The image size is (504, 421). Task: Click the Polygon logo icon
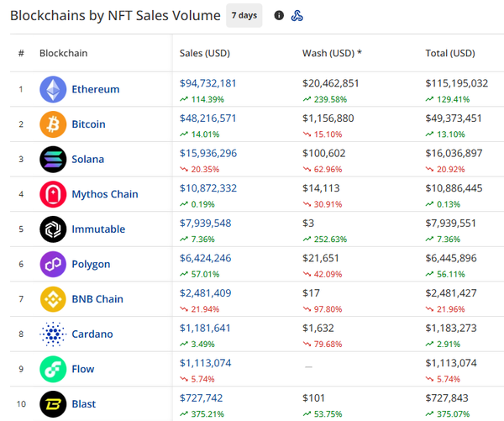pos(53,264)
